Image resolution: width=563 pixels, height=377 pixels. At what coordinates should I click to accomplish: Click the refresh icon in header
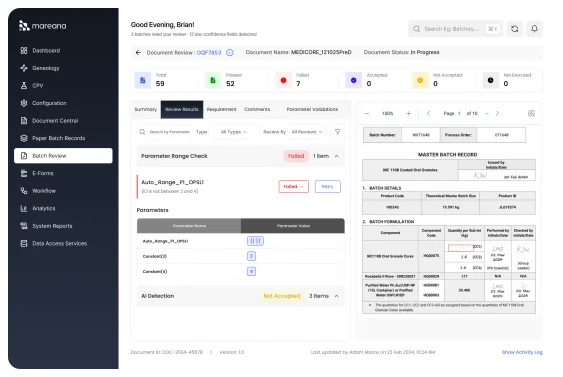coord(515,29)
